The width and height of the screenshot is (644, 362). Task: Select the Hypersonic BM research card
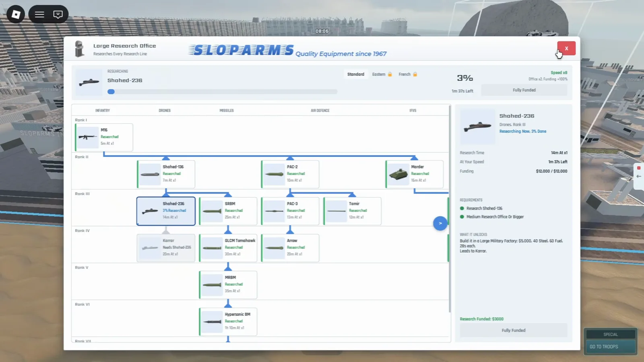(x=228, y=321)
